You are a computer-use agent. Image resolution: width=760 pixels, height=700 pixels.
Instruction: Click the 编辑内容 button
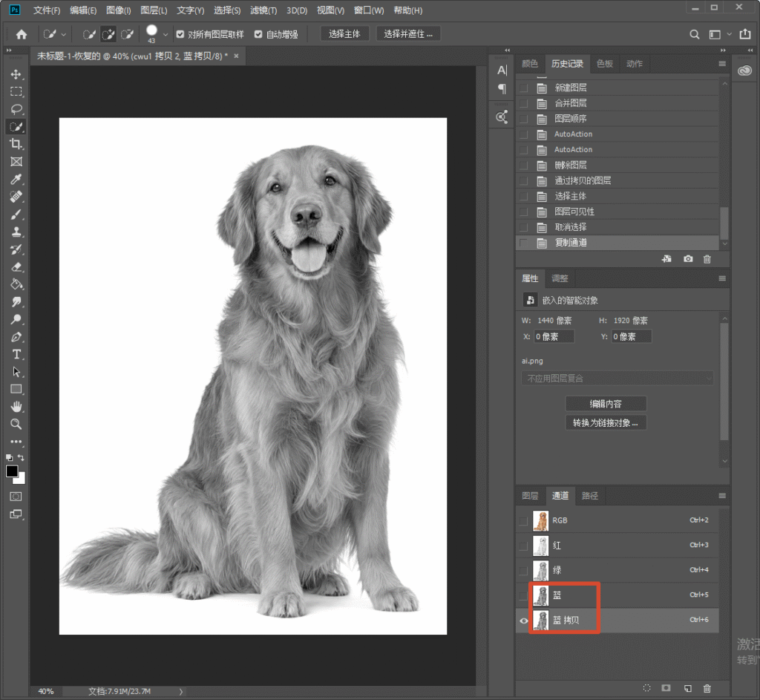606,403
